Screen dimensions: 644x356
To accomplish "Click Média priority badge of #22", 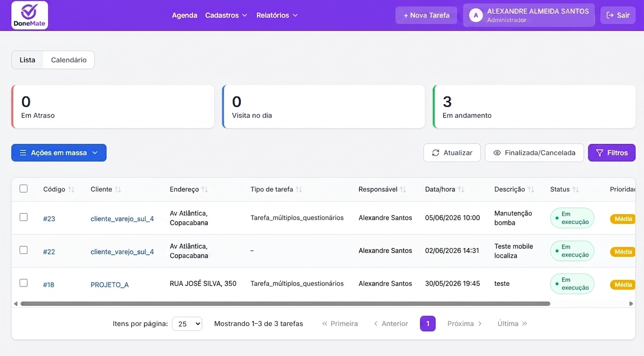I will tap(623, 252).
